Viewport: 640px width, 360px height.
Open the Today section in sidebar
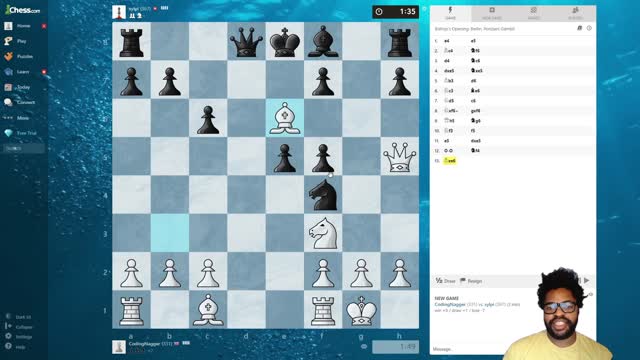(x=23, y=87)
